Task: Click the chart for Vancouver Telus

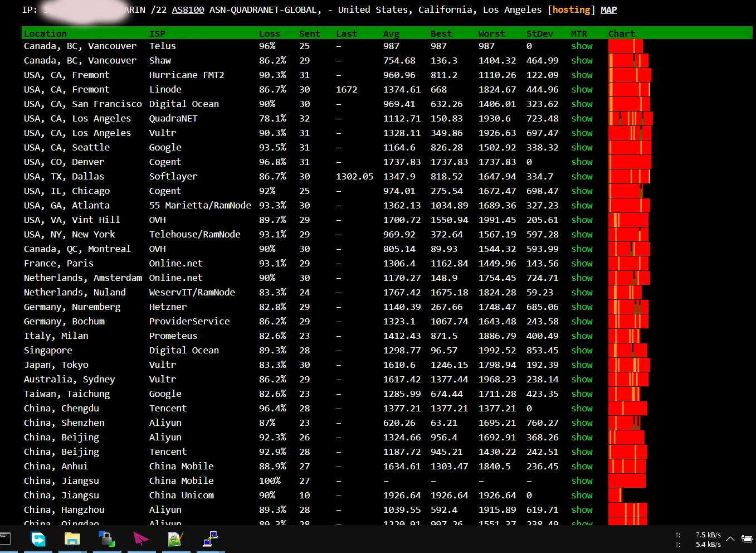Action: 626,46
